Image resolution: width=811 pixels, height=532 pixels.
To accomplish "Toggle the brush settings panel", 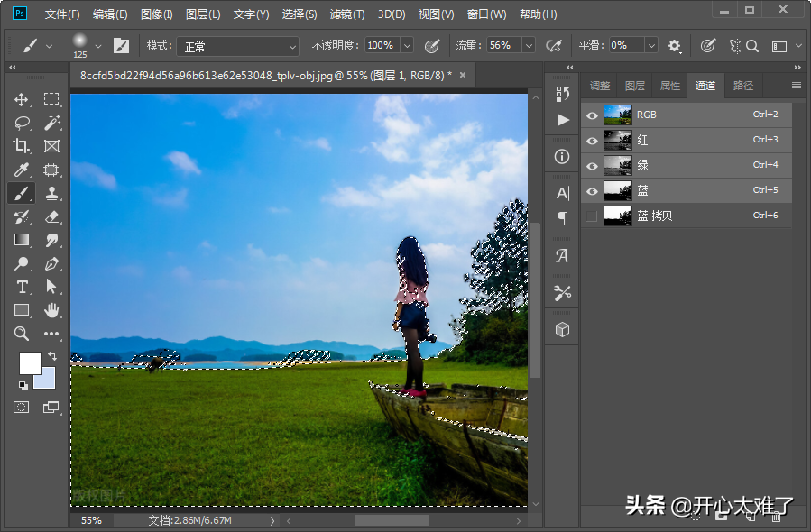I will click(121, 45).
